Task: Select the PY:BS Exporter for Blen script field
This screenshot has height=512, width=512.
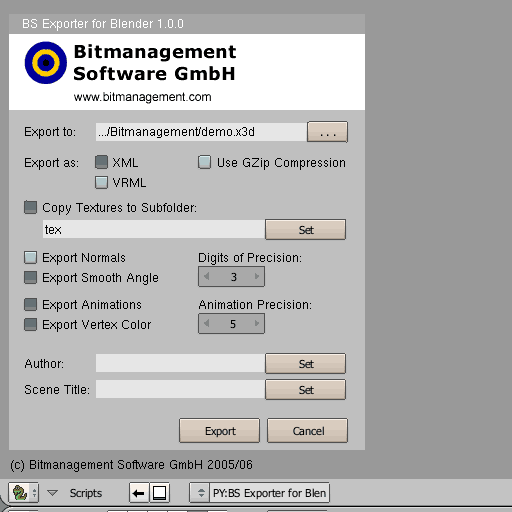Action: (x=269, y=493)
